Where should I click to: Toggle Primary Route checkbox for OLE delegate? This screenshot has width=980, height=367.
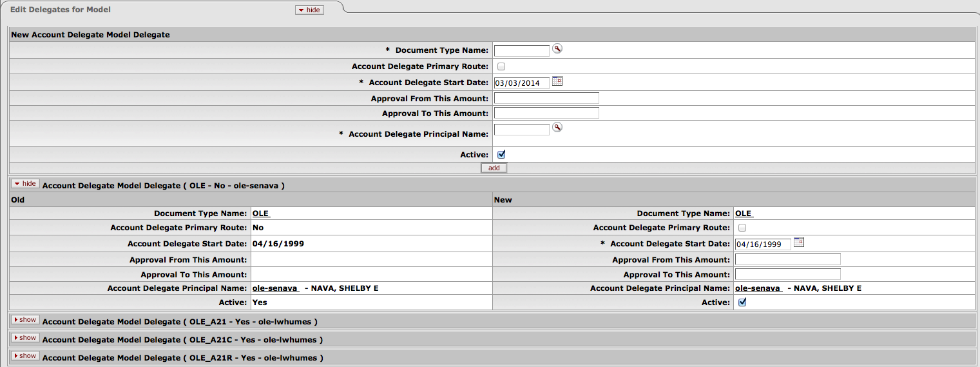(742, 228)
